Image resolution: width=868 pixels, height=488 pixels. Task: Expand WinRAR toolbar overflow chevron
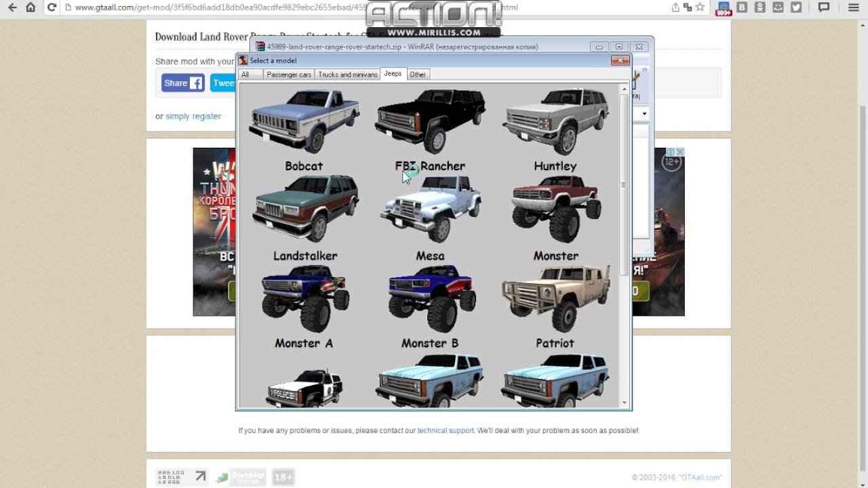(644, 69)
